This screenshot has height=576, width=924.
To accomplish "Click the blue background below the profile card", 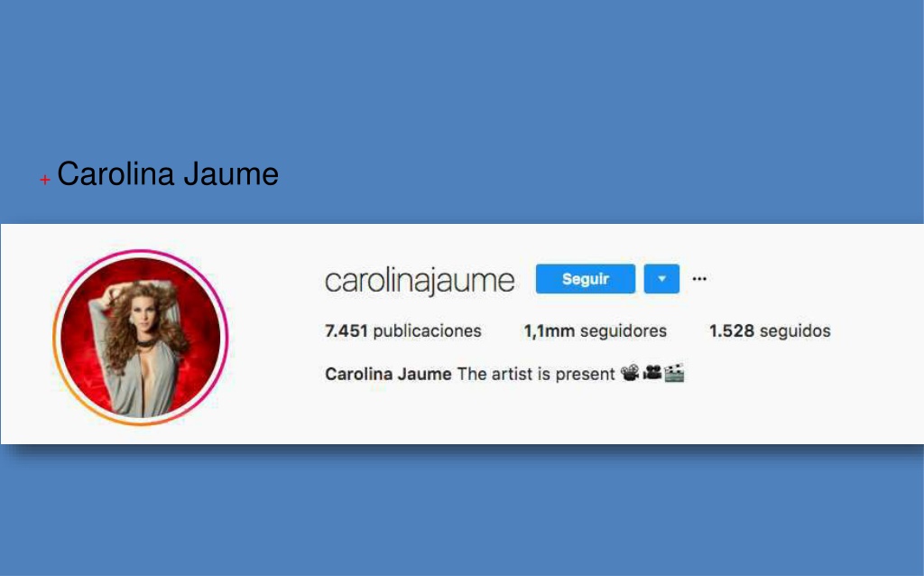I will click(x=462, y=513).
